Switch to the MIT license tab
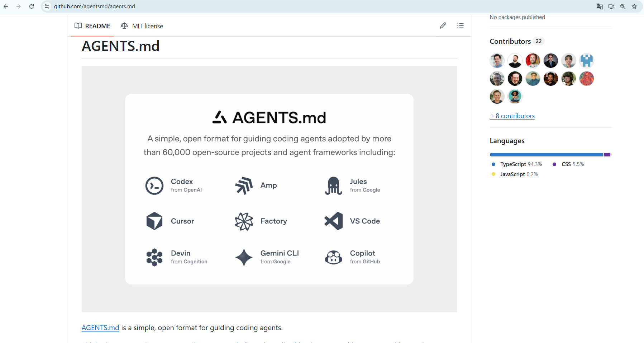The height and width of the screenshot is (343, 644). 142,26
